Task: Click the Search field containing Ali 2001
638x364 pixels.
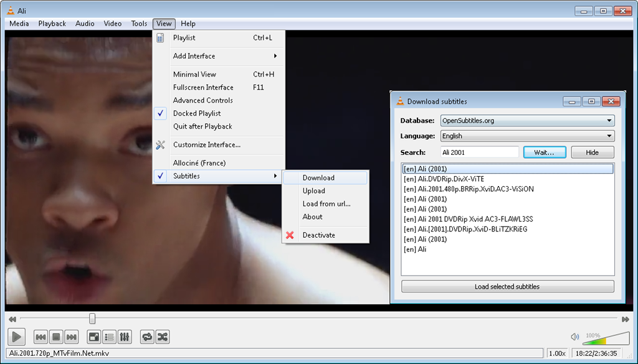Action: click(480, 152)
